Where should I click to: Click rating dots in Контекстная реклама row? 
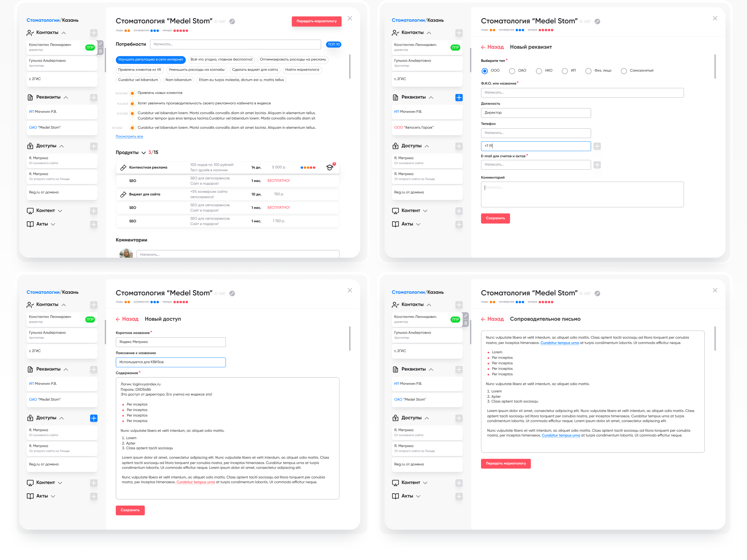(308, 167)
